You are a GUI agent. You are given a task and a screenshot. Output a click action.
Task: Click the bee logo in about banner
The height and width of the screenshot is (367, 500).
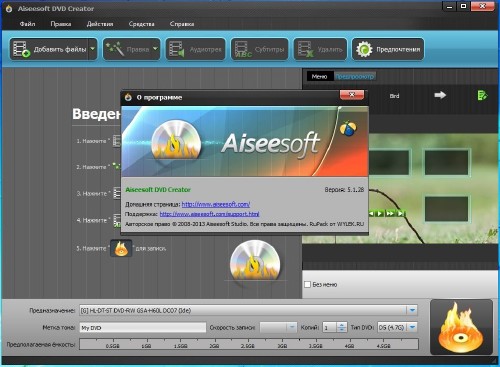coord(348,129)
